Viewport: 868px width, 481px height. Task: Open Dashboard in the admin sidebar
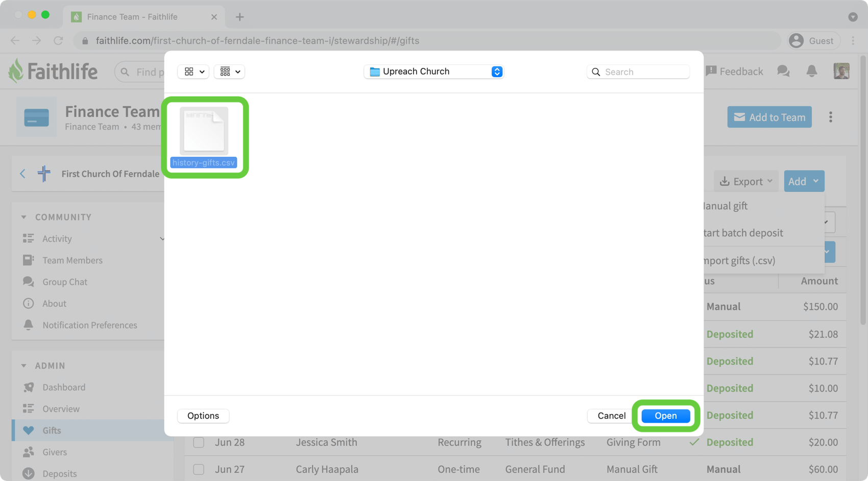pyautogui.click(x=64, y=387)
